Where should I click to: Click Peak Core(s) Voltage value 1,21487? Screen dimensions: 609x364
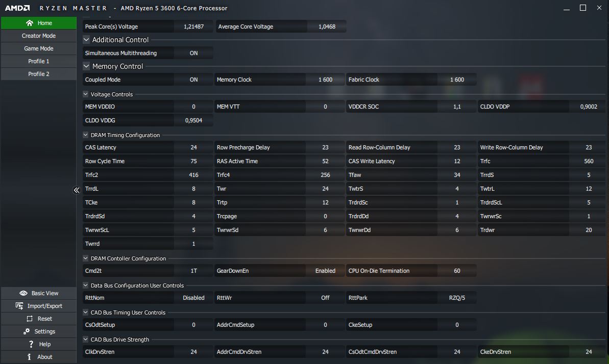193,27
